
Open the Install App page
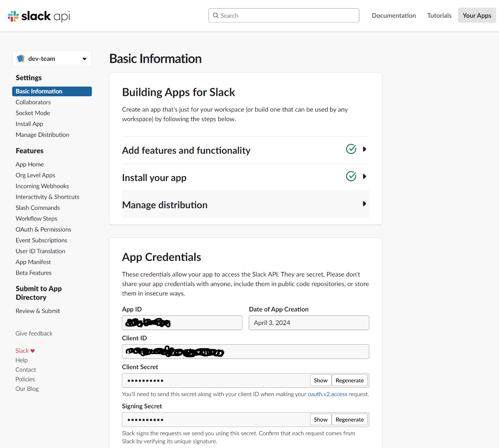tap(29, 124)
